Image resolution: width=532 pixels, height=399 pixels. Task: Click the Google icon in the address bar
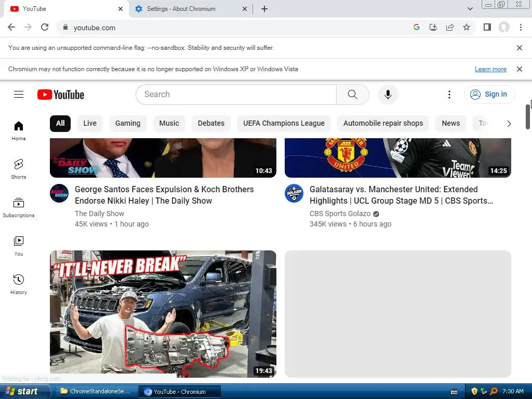[417, 28]
